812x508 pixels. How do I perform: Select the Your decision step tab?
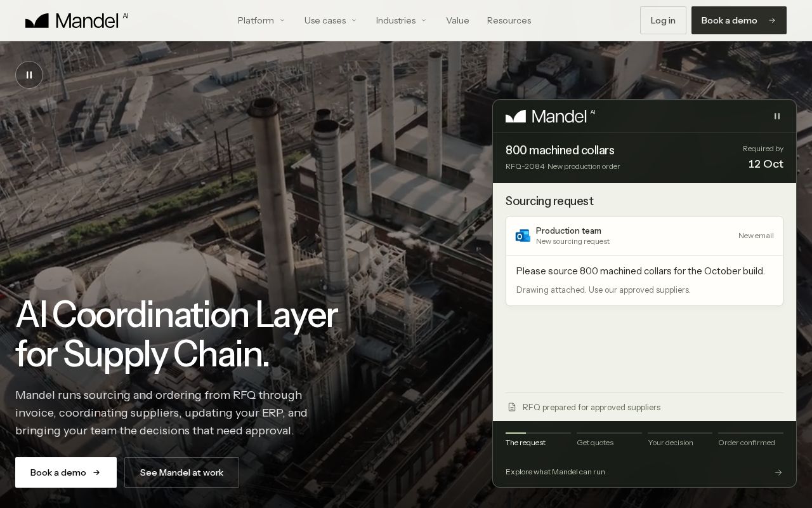pos(680,439)
